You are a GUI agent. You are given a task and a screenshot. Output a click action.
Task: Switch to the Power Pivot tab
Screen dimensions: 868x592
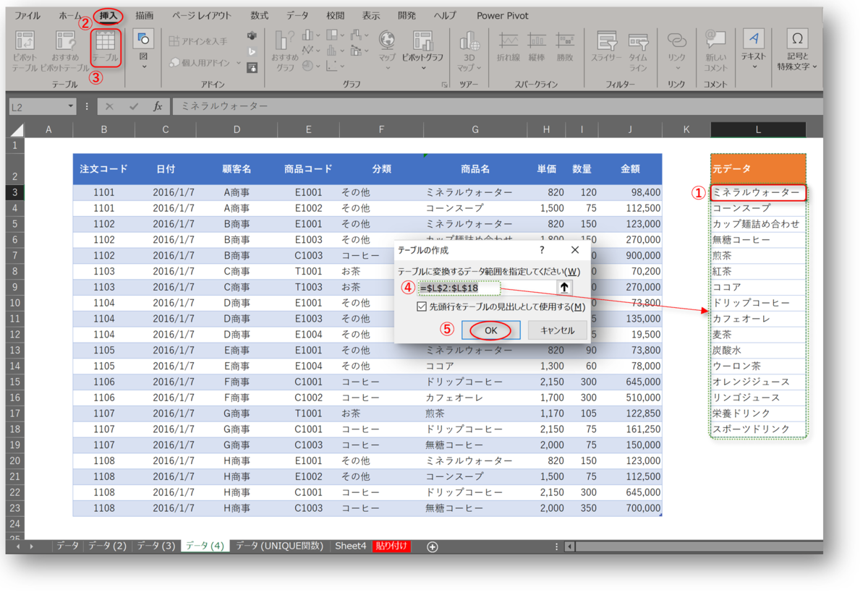tap(503, 15)
